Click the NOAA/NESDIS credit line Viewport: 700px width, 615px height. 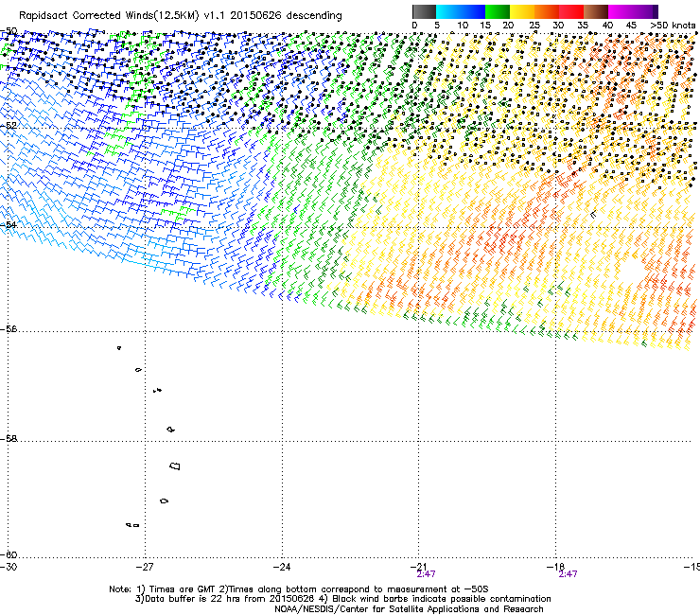[x=409, y=609]
